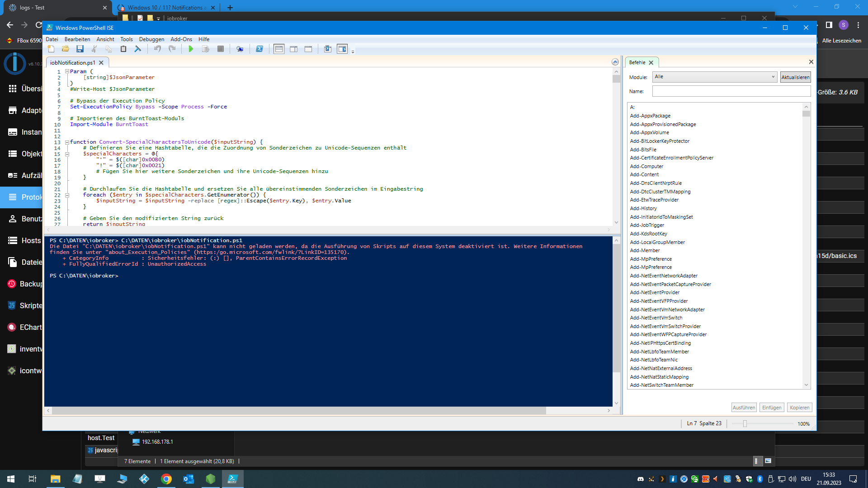Stop execution with the square stop icon
Viewport: 868px width, 488px height.
click(x=221, y=49)
